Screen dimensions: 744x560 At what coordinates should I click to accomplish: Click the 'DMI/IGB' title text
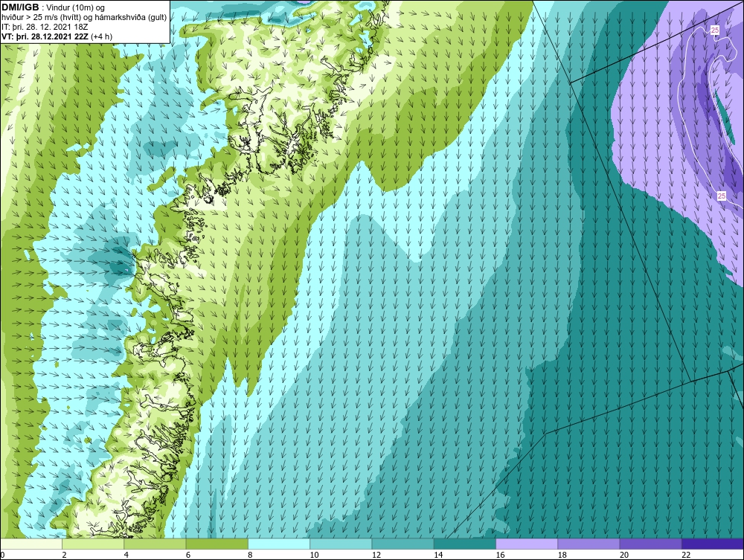coord(20,7)
